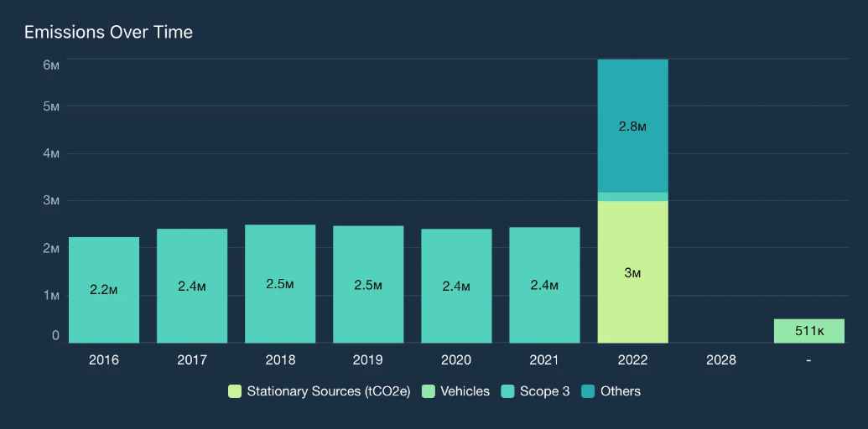Image resolution: width=868 pixels, height=429 pixels.
Task: Click the Stationary Sources legend color swatch
Action: tap(235, 391)
